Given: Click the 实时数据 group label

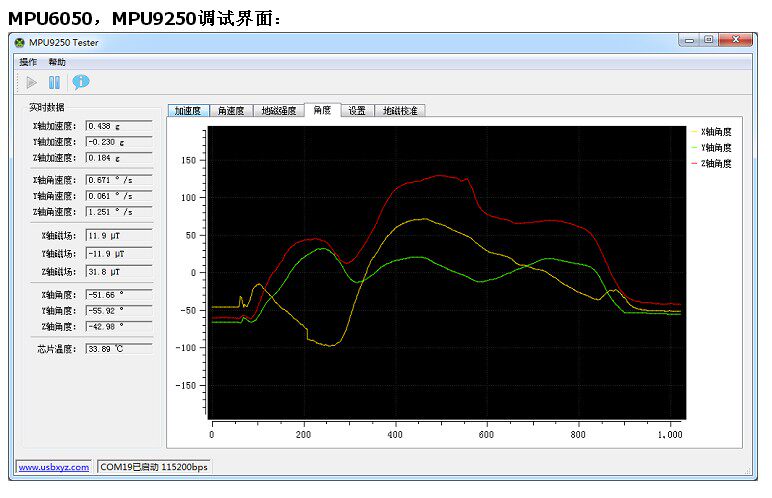Looking at the screenshot, I should tap(47, 107).
